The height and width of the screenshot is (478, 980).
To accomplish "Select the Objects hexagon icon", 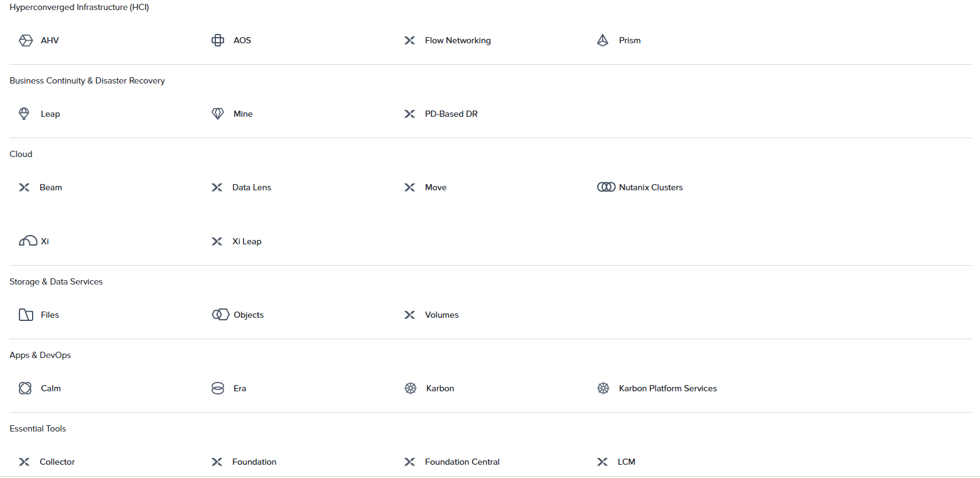I will coord(221,314).
